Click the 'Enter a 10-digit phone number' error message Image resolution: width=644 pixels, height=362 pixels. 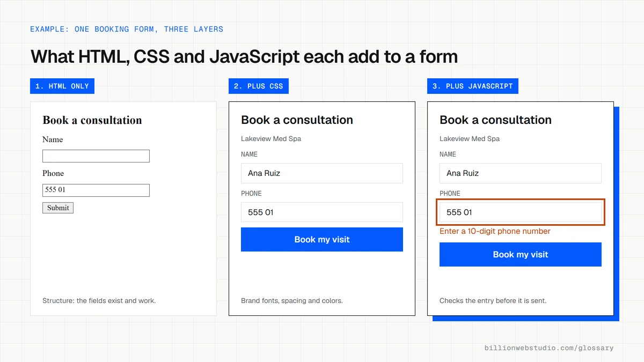pos(495,231)
